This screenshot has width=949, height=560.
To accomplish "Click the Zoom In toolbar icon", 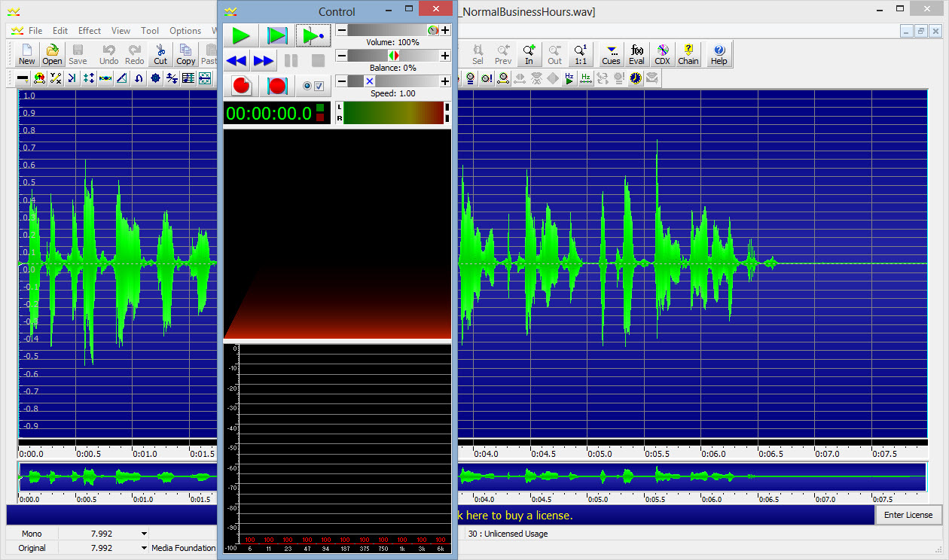I will pyautogui.click(x=529, y=54).
